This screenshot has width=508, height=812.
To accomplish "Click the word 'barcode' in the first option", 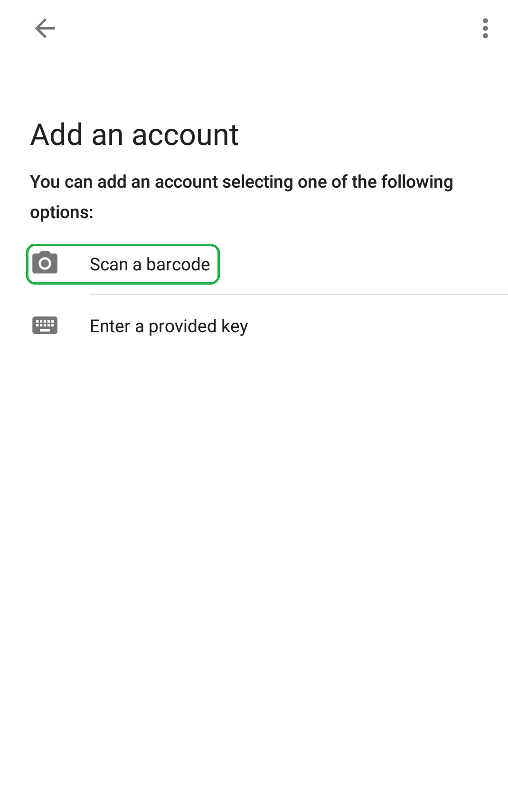I will click(178, 264).
